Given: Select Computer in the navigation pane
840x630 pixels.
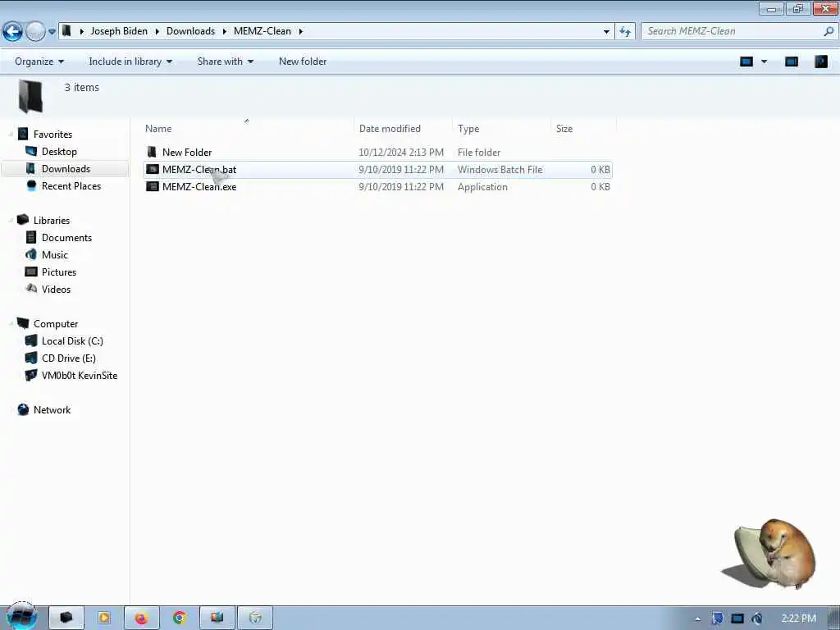Looking at the screenshot, I should pos(56,323).
